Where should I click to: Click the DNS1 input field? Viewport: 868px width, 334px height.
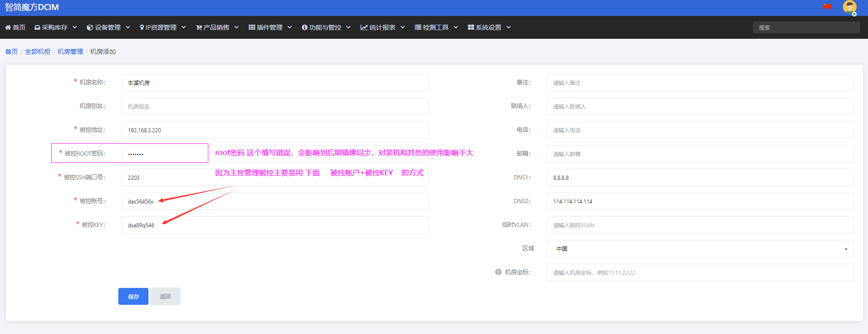click(700, 177)
